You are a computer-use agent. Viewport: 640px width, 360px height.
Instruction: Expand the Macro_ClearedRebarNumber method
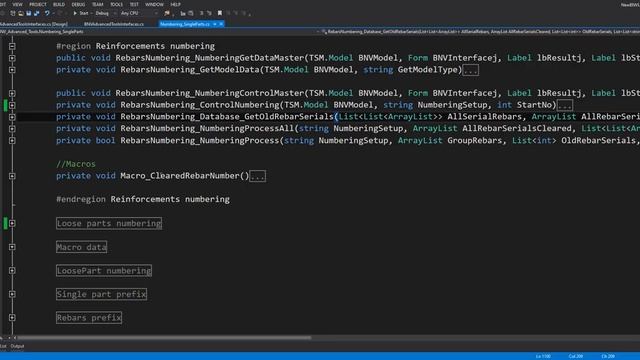(12, 176)
